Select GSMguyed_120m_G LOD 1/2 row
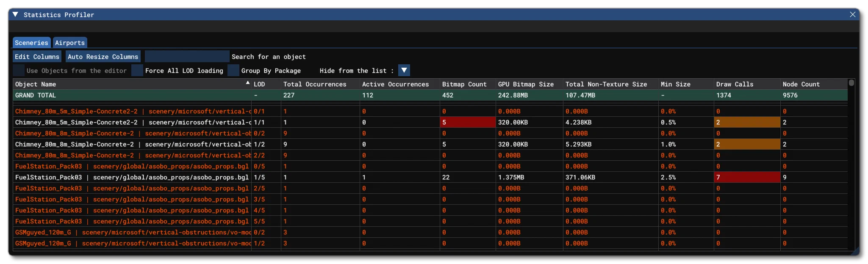The width and height of the screenshot is (868, 264). (430, 243)
